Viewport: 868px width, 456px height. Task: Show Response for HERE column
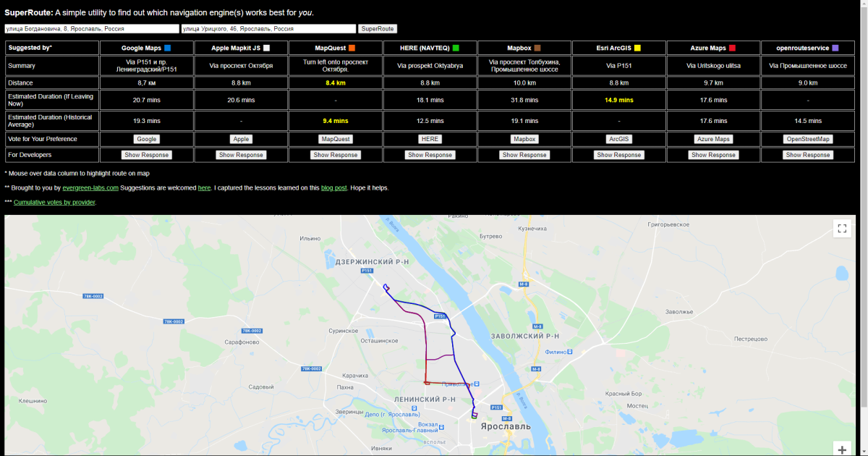pos(430,155)
